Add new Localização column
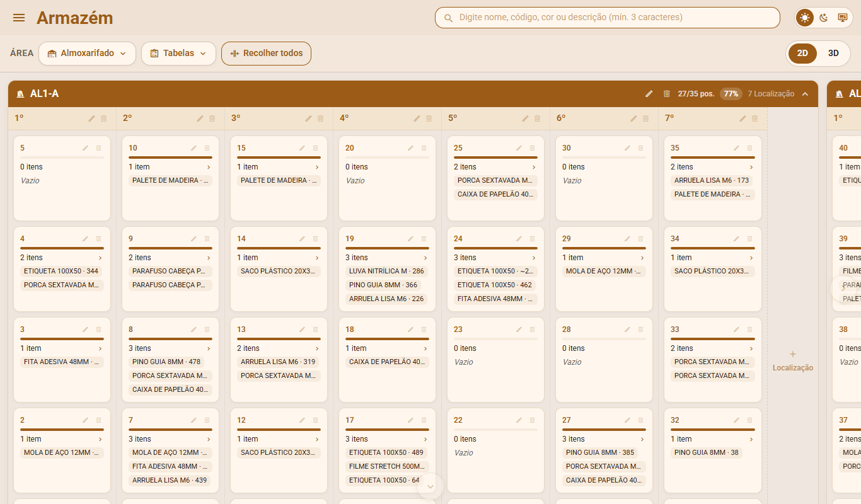This screenshot has width=861, height=504. click(793, 361)
